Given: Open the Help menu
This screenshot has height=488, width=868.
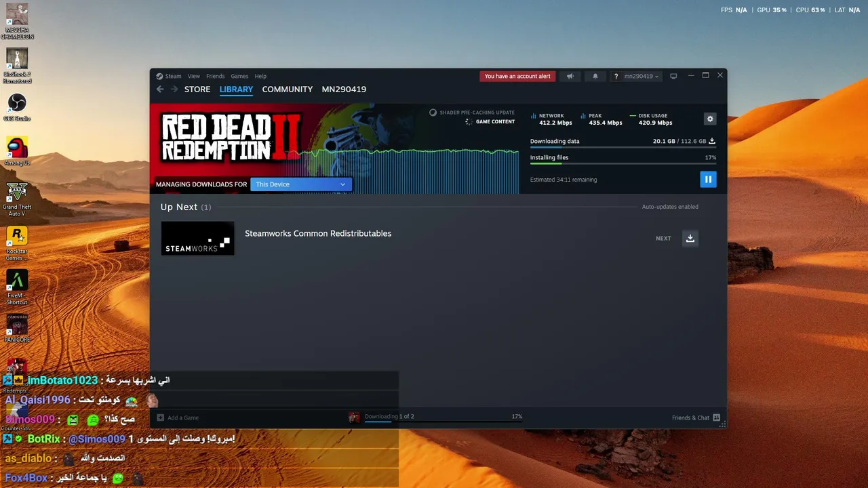Looking at the screenshot, I should 260,76.
